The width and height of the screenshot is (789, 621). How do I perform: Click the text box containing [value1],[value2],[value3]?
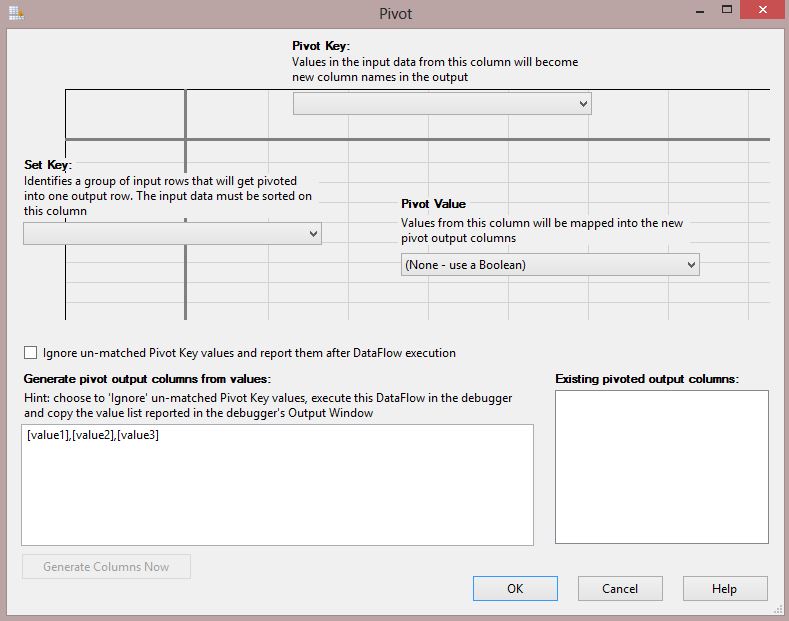[277, 484]
